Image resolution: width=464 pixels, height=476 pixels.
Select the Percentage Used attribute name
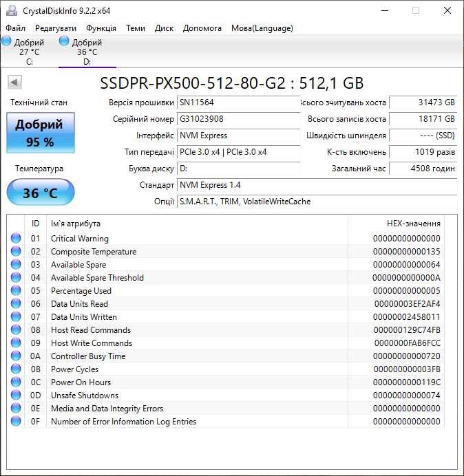click(x=81, y=291)
